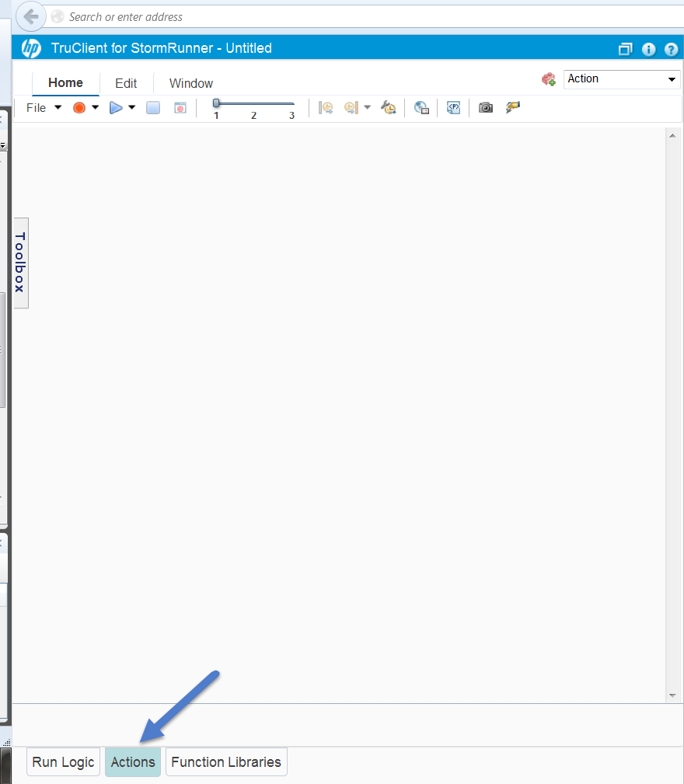Click the dock window icon in title bar
This screenshot has width=684, height=784.
(x=625, y=49)
